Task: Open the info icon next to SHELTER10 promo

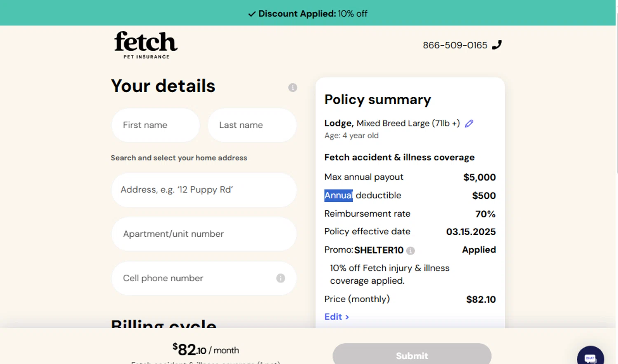Action: [410, 250]
